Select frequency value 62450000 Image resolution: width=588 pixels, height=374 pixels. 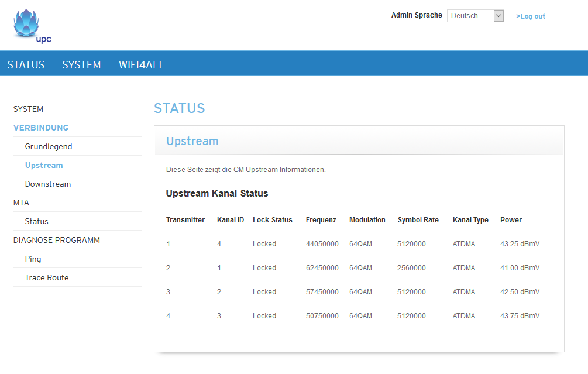[322, 268]
